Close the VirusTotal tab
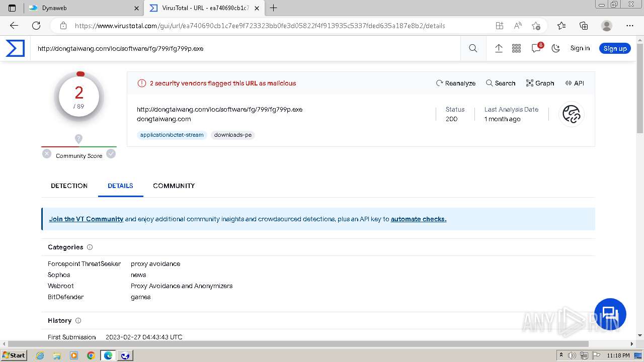 click(257, 8)
